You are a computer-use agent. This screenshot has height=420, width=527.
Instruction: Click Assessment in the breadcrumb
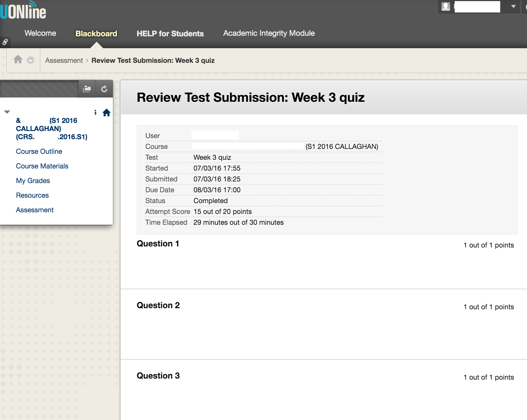pos(64,60)
